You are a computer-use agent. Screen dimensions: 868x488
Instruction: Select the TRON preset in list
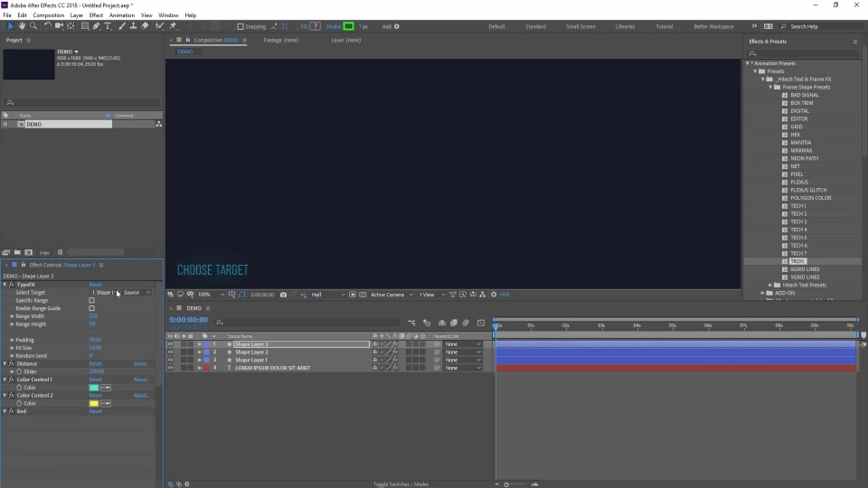click(797, 261)
